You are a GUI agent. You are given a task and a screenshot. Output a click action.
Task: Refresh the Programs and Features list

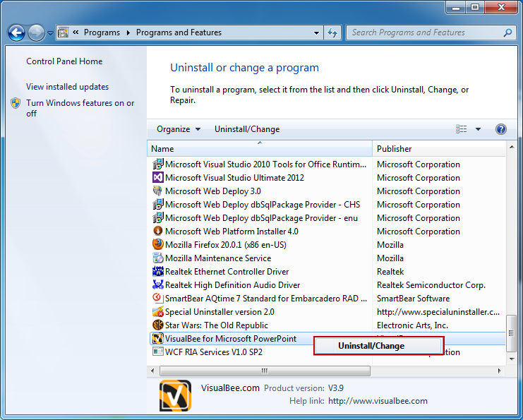click(x=332, y=33)
